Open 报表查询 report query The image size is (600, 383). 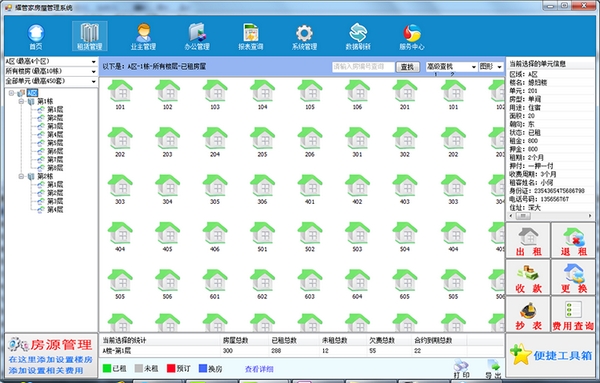pyautogui.click(x=251, y=37)
